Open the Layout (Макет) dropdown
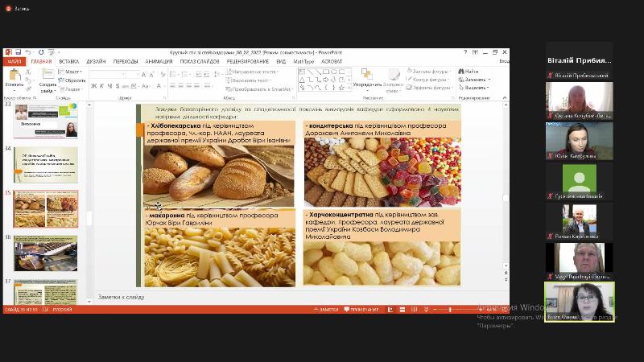Viewport: 644px width, 362px height. [71, 72]
